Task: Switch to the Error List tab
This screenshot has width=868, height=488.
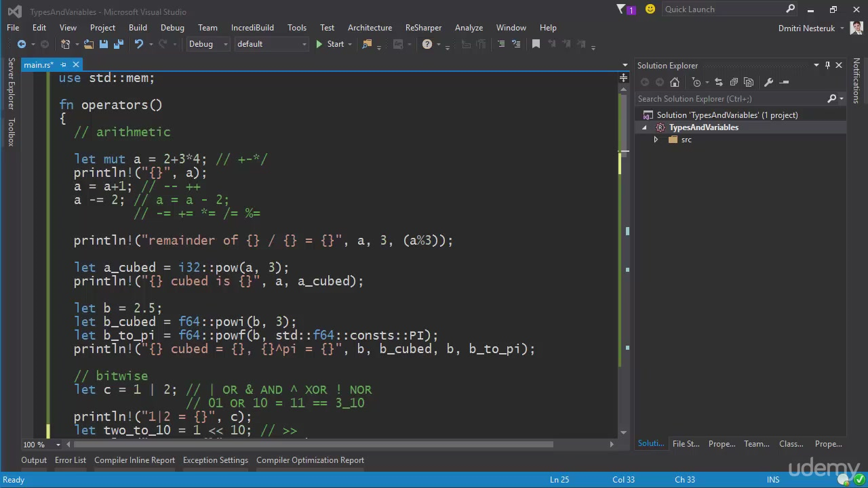Action: click(71, 460)
